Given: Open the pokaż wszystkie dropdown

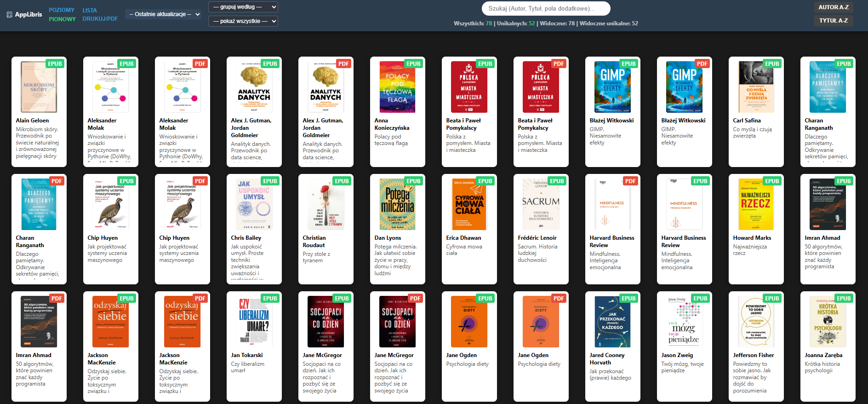Looking at the screenshot, I should click(x=243, y=21).
